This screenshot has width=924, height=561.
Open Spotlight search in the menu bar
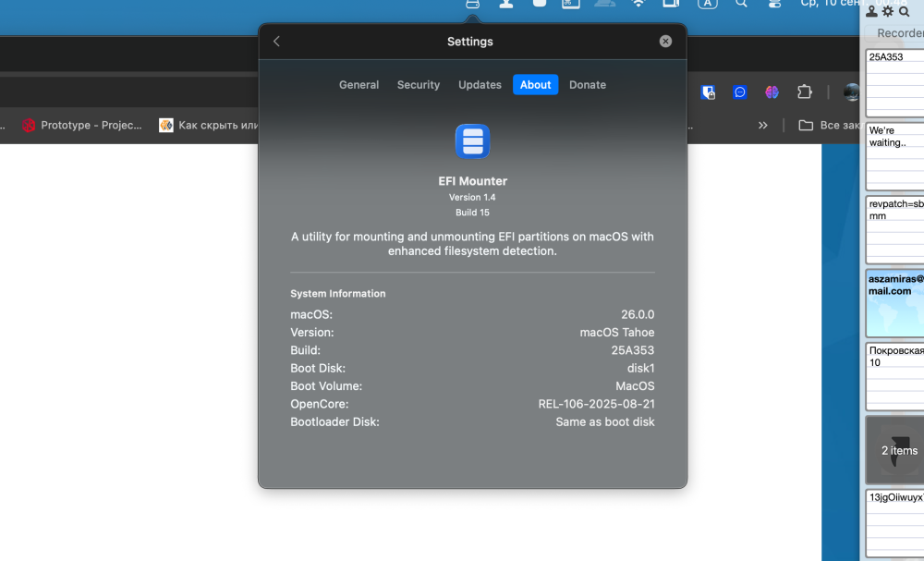741,4
